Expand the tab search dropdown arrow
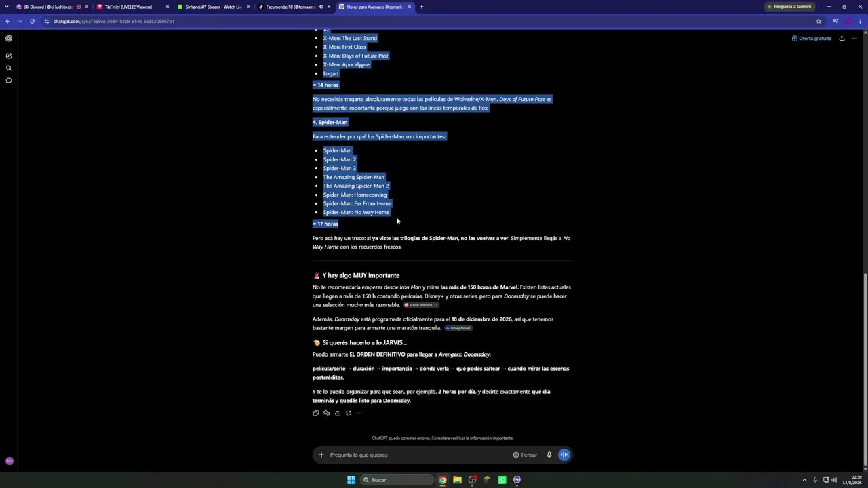 (7, 7)
